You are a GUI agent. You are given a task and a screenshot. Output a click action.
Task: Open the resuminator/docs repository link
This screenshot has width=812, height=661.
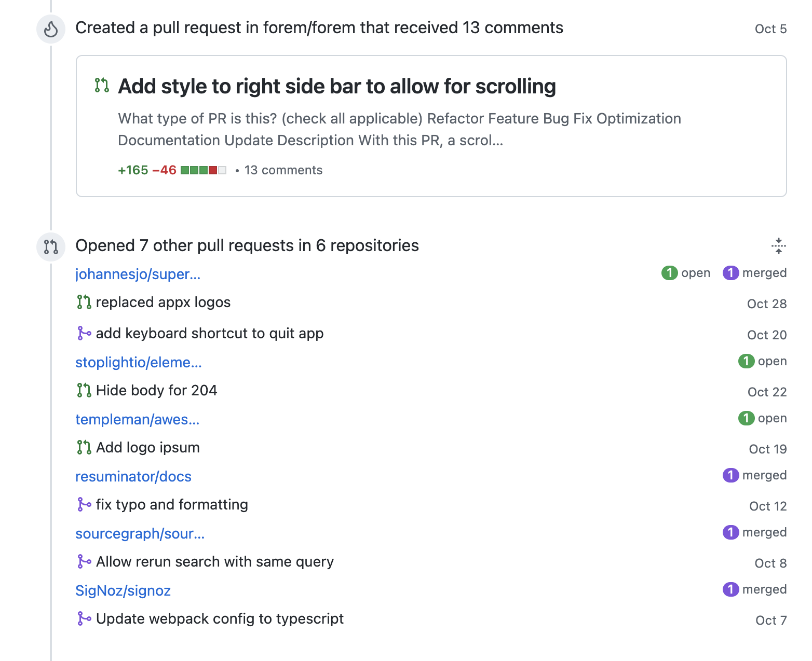[133, 476]
